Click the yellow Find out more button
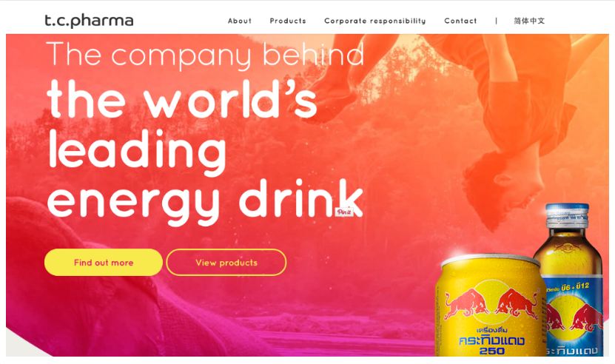Screen dimensions: 615x364 (x=104, y=263)
